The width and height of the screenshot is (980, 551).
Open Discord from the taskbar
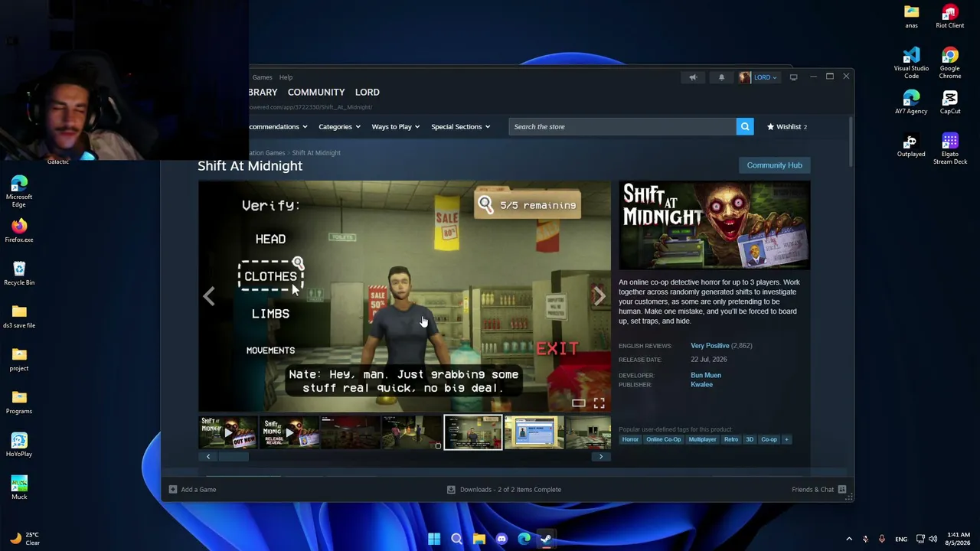tap(501, 539)
